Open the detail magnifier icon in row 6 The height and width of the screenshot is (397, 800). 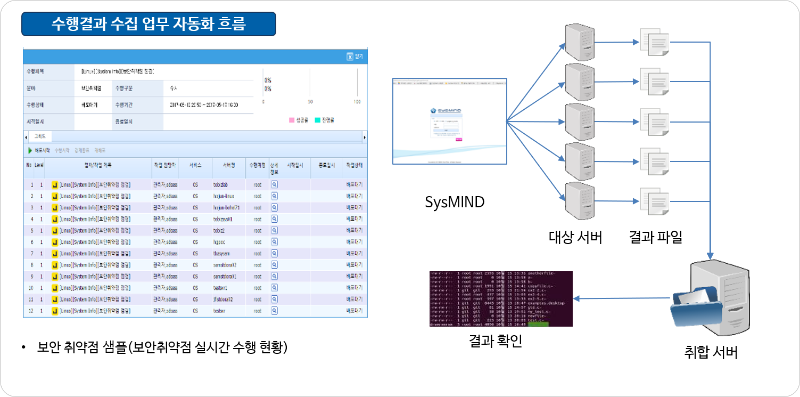(x=274, y=241)
